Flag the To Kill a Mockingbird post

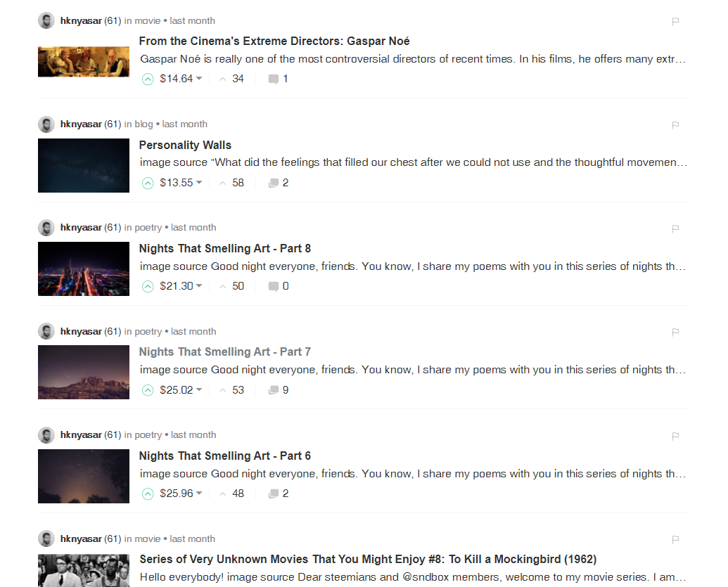click(x=675, y=539)
